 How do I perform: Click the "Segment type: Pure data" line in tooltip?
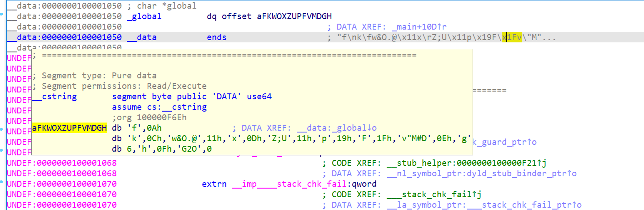tap(95, 76)
